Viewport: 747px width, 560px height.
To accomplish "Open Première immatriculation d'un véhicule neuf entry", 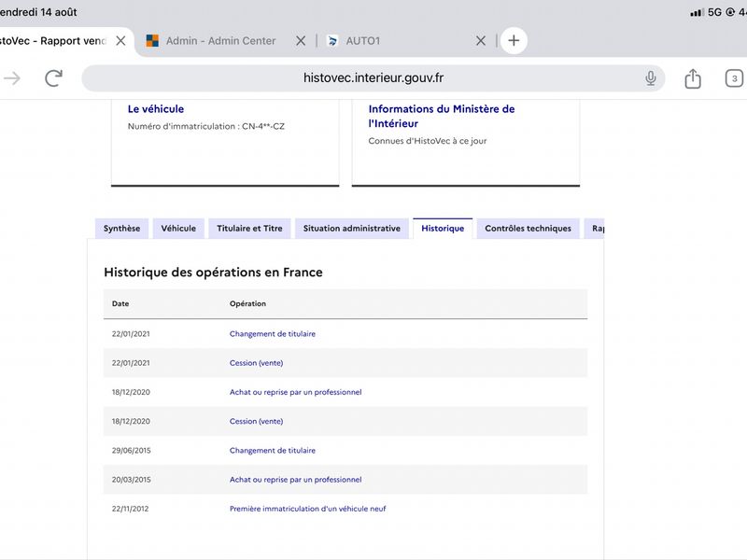I will (308, 509).
